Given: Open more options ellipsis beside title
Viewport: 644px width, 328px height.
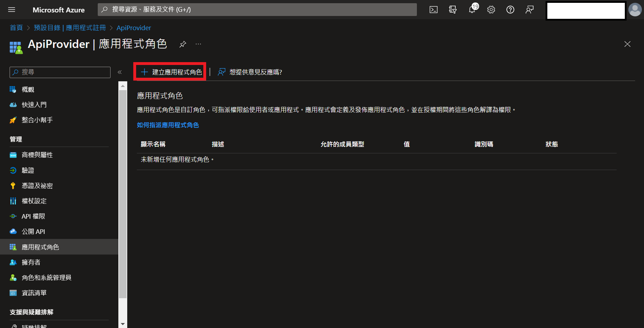Looking at the screenshot, I should [198, 44].
